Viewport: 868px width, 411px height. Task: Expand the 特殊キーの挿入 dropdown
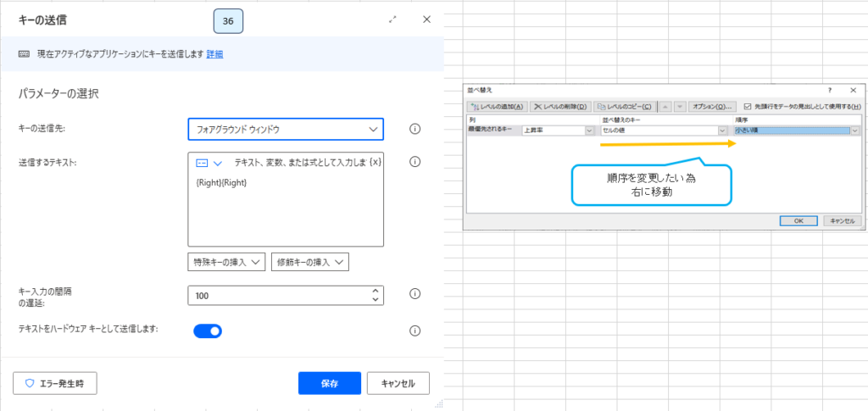pos(226,262)
